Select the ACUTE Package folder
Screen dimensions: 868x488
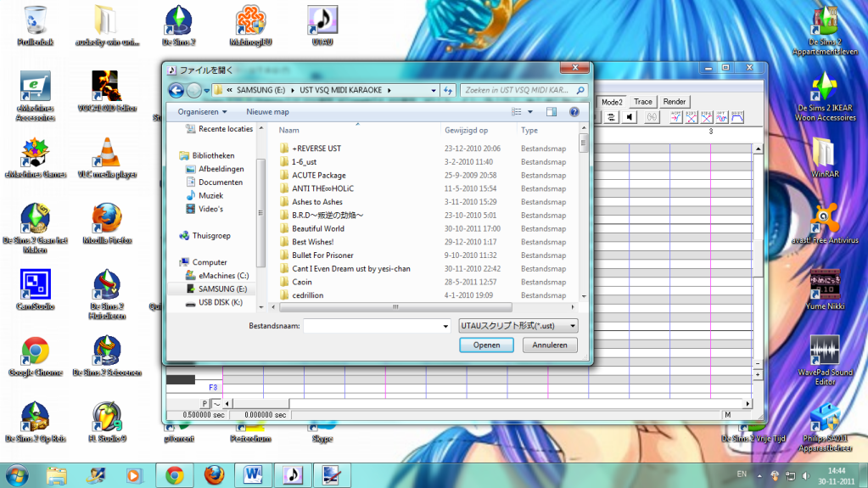pos(318,176)
